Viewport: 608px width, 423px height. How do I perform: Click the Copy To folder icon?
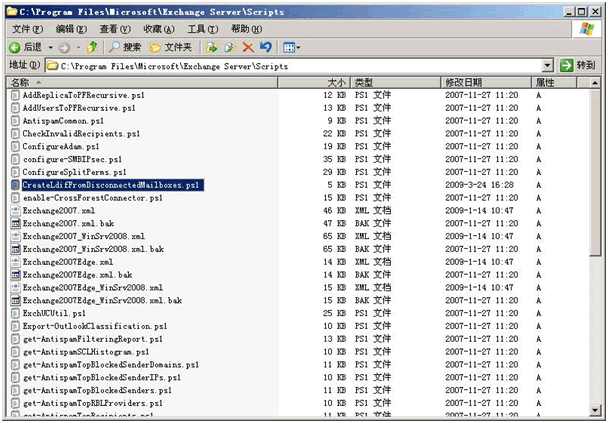230,47
